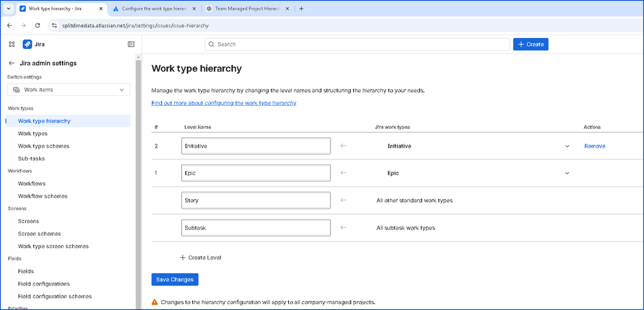Close the Team Managed Project Hierarchy tab
Screen dimensions: 644x310
[287, 8]
